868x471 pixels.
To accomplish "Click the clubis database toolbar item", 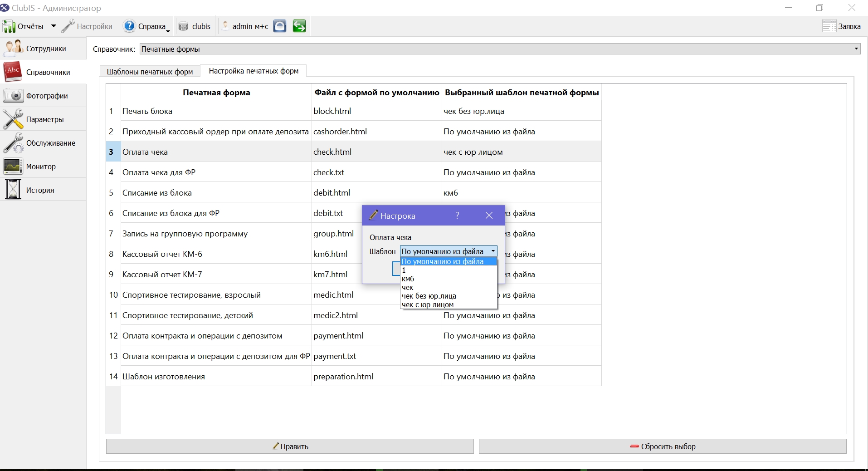I will (x=195, y=26).
